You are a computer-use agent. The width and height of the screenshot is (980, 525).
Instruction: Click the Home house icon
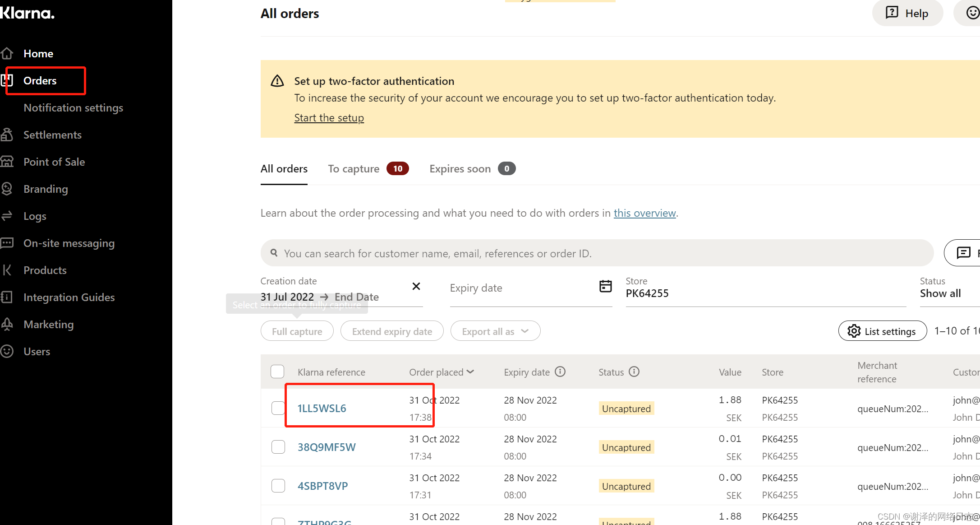[x=7, y=53]
